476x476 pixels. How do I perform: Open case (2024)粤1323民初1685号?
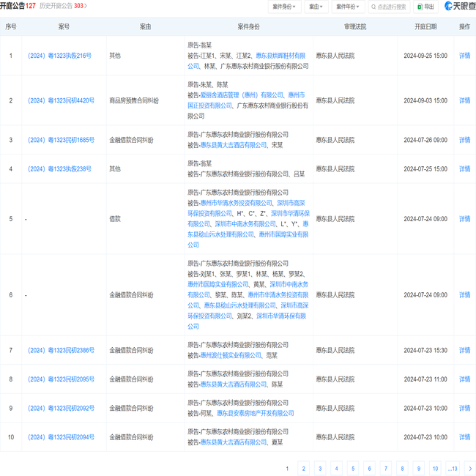coord(61,140)
